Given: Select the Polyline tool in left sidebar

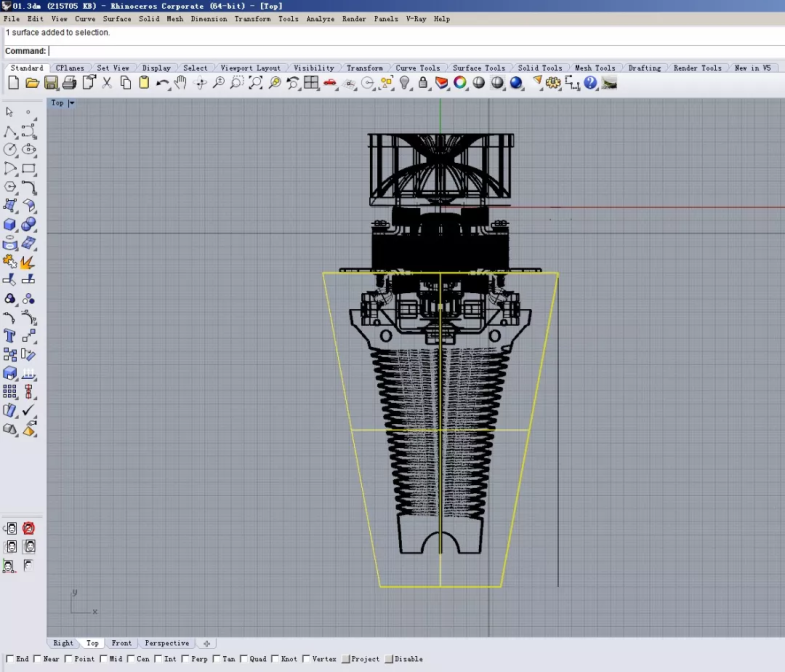Looking at the screenshot, I should tap(10, 131).
